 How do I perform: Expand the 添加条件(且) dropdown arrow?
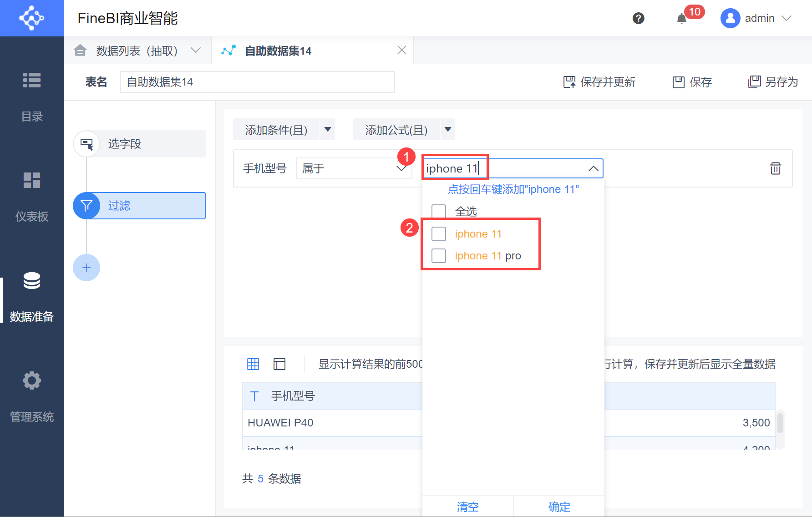pos(328,130)
